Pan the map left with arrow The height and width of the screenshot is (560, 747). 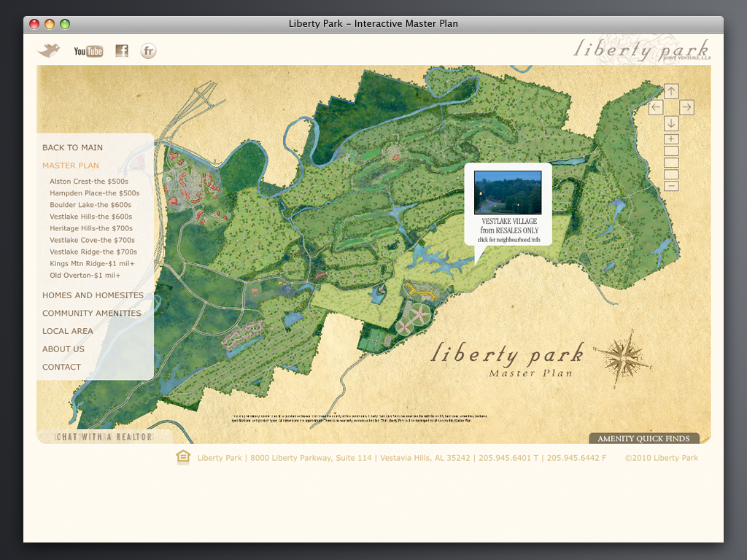(656, 108)
